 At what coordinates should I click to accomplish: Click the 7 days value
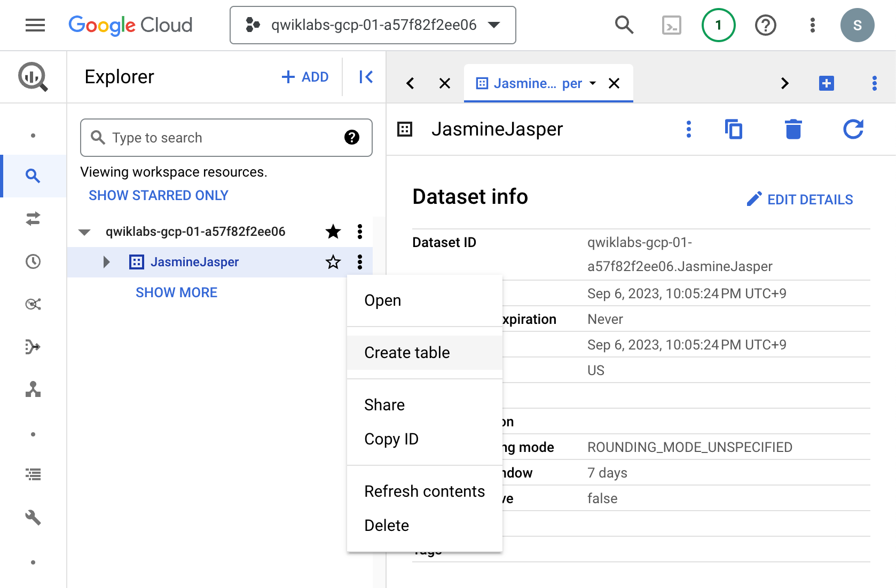tap(607, 473)
